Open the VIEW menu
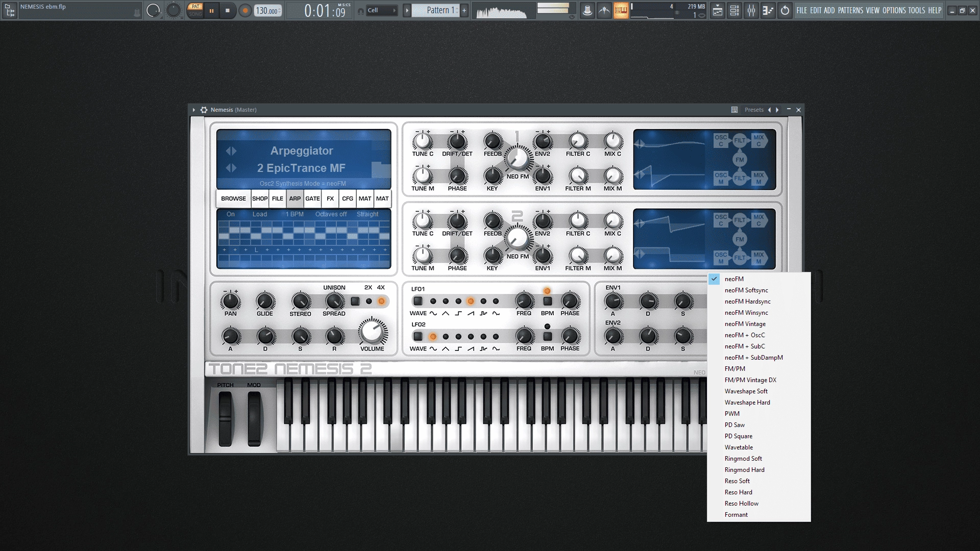 pyautogui.click(x=873, y=10)
